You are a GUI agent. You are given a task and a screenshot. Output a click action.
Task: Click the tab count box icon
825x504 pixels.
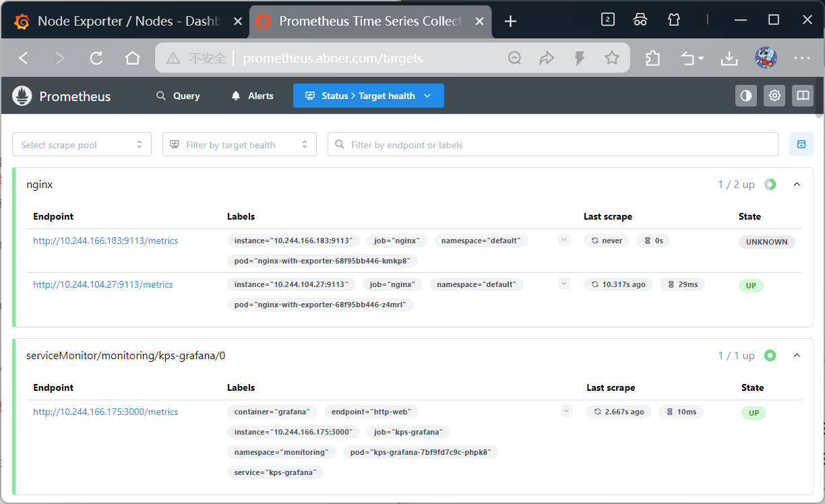coord(608,20)
